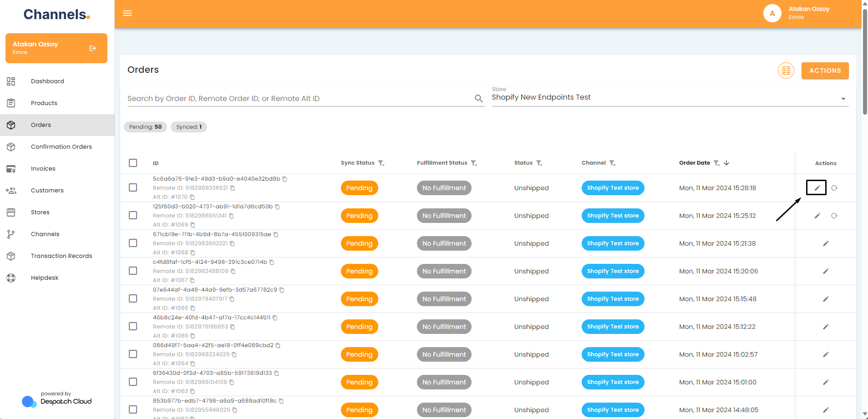This screenshot has height=419, width=868.
Task: Open the Store dropdown selector
Action: (x=670, y=97)
